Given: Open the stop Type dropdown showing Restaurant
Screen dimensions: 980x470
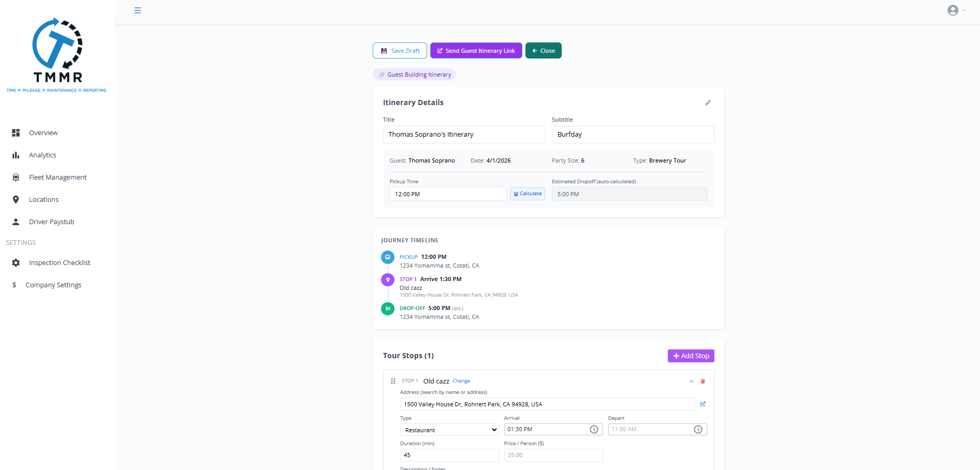Looking at the screenshot, I should [x=449, y=430].
